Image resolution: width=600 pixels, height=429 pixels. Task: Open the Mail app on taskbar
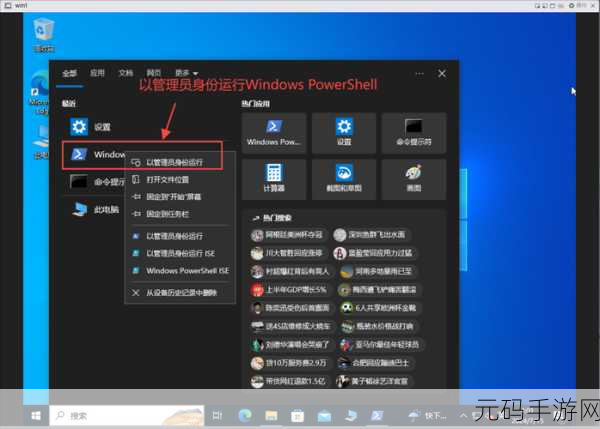click(x=324, y=416)
